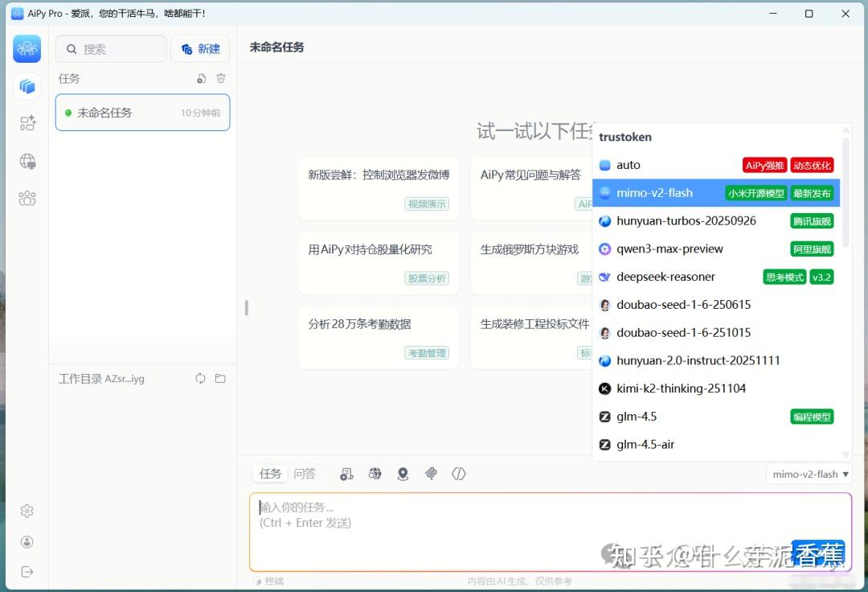Image resolution: width=868 pixels, height=592 pixels.
Task: Click the trash icon to clear the task list
Action: pyautogui.click(x=221, y=78)
